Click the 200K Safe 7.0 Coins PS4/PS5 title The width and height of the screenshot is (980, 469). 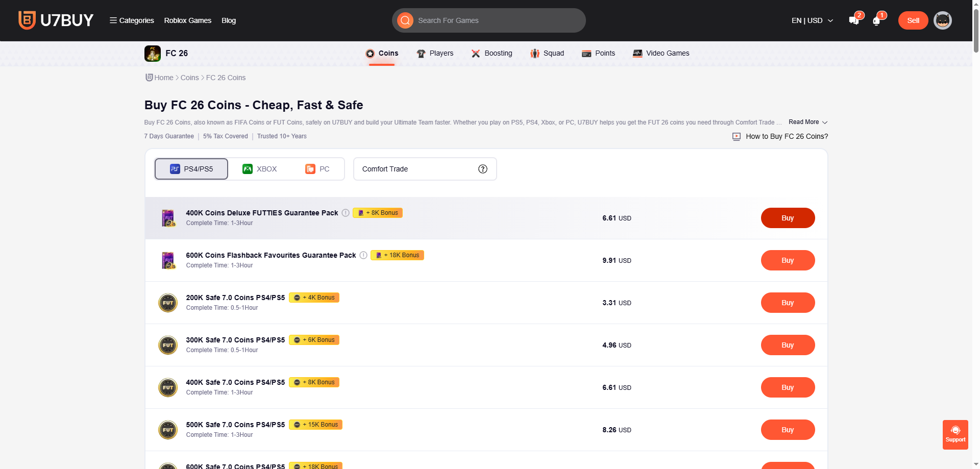(x=235, y=298)
